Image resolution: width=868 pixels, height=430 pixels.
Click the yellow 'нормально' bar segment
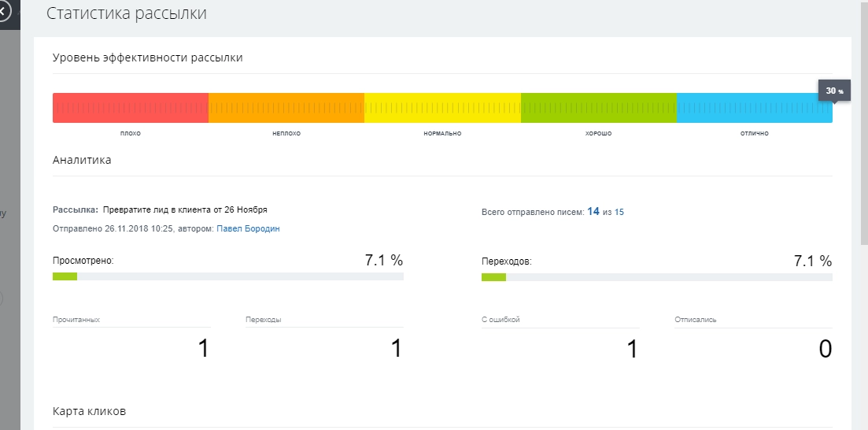(x=442, y=108)
